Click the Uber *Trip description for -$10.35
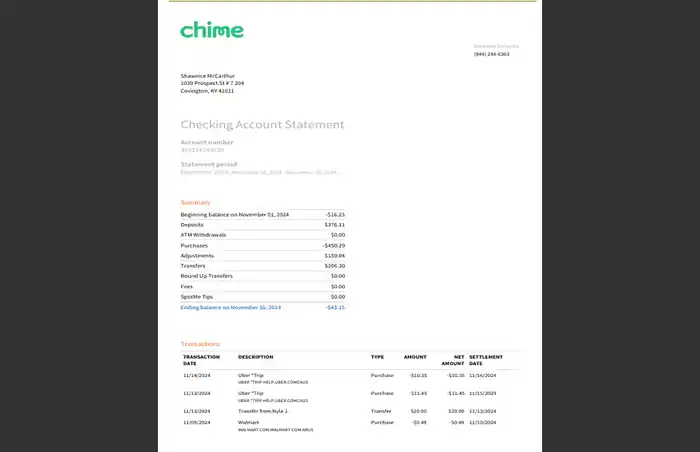This screenshot has width=700, height=452. pyautogui.click(x=251, y=376)
